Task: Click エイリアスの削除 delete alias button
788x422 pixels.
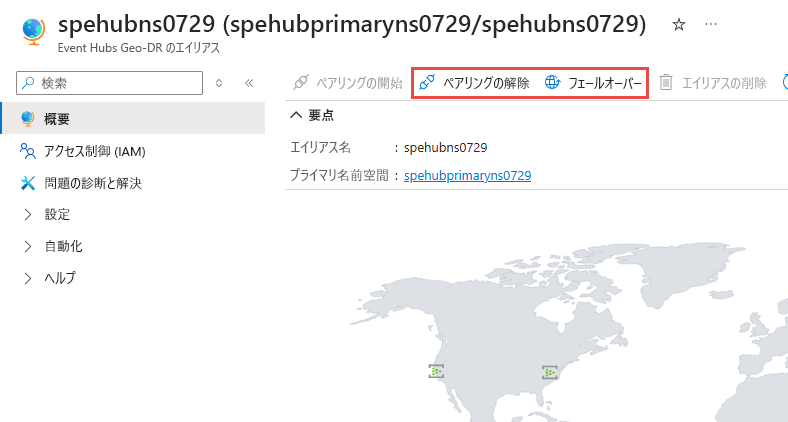Action: 712,83
